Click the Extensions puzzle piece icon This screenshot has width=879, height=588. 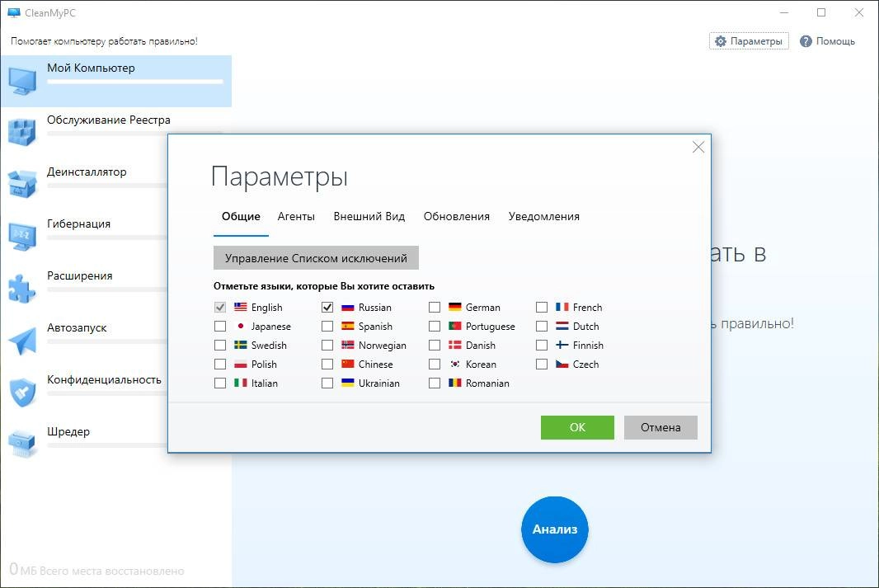tap(22, 288)
